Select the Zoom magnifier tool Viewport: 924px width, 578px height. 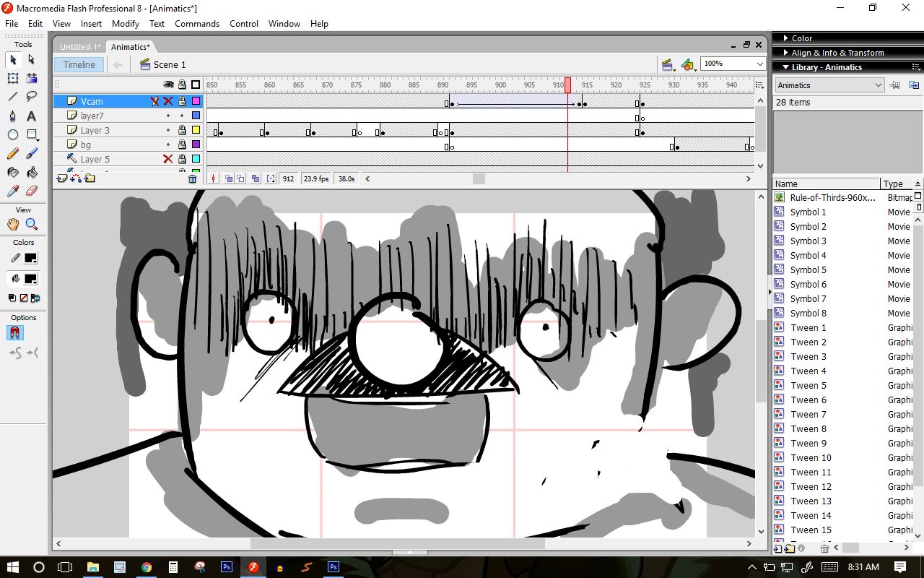tap(32, 224)
